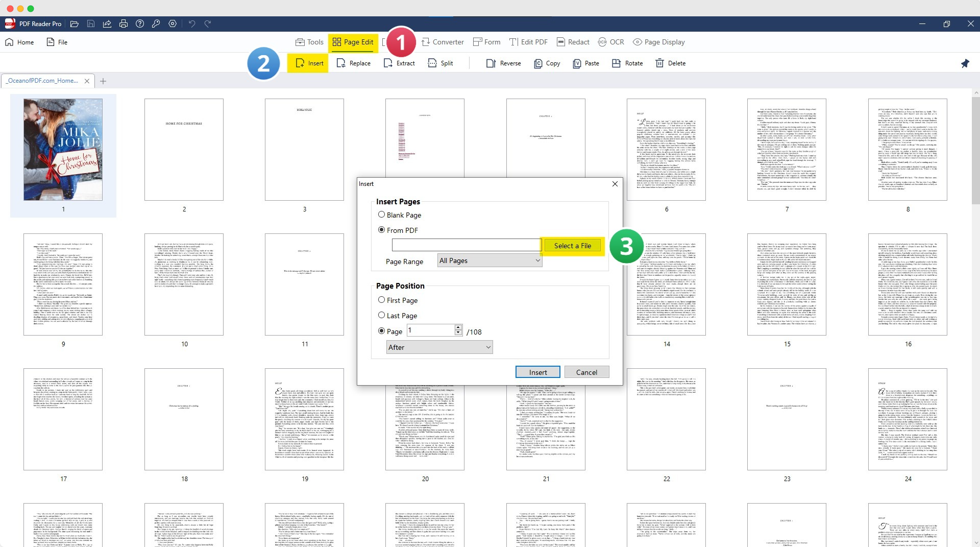Open file using the folder icon in title bar
This screenshot has height=547, width=980.
click(x=75, y=24)
